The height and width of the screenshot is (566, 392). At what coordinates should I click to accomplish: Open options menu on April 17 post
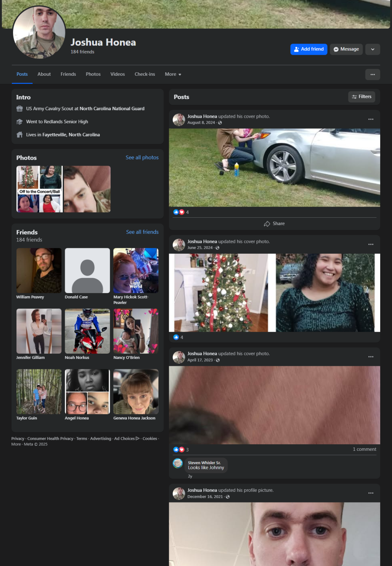[371, 357]
